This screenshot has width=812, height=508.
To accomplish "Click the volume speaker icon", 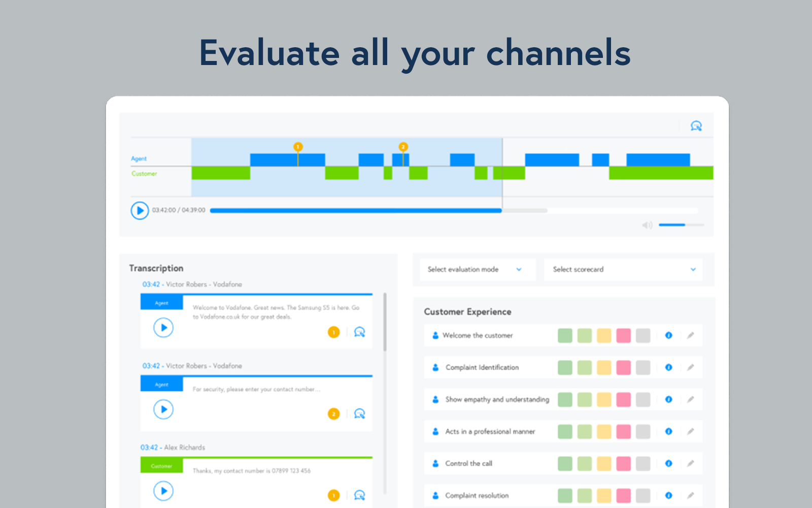I will 647,225.
